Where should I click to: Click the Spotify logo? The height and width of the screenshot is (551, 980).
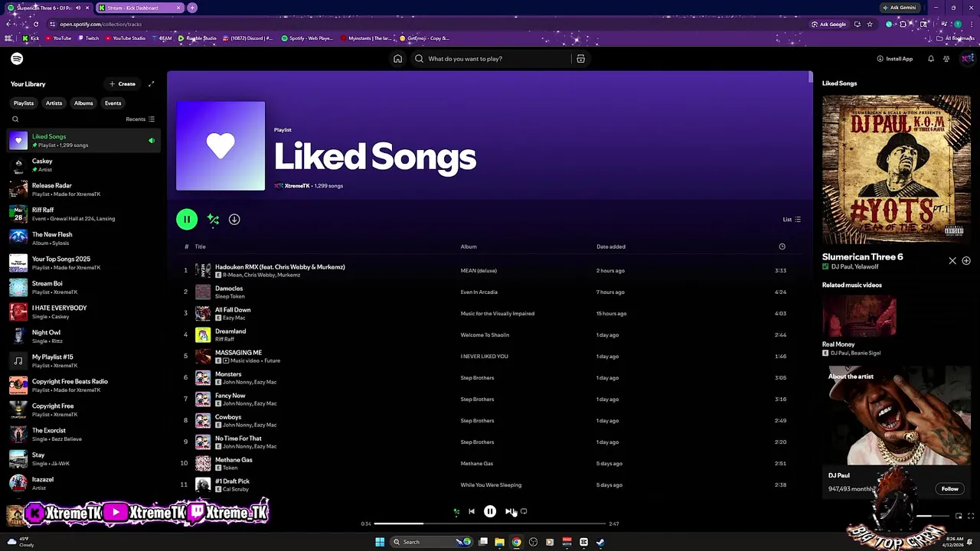(x=17, y=59)
